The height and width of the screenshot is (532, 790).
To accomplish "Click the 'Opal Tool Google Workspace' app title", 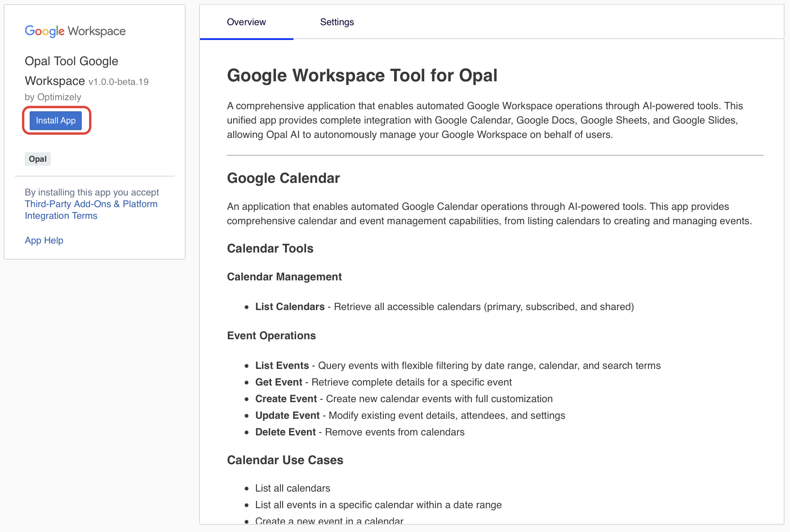I will [x=71, y=71].
